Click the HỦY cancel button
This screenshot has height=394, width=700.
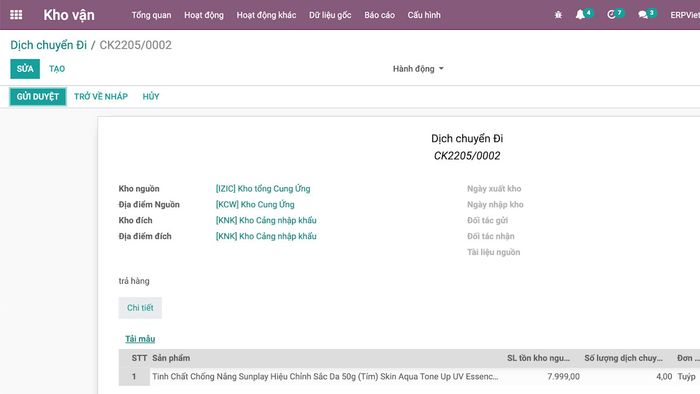(151, 96)
